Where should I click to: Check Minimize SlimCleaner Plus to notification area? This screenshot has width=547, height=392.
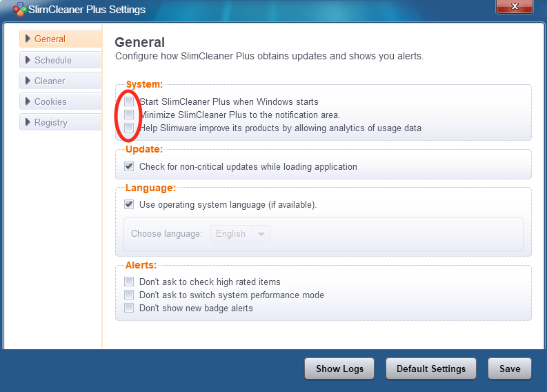point(129,115)
